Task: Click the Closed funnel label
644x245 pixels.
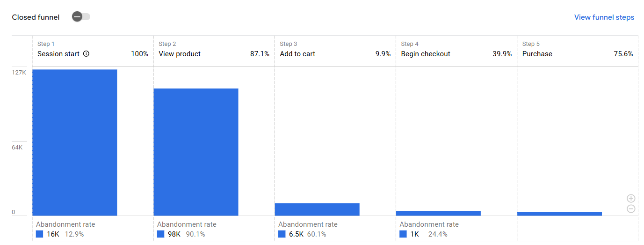Action: click(x=36, y=17)
